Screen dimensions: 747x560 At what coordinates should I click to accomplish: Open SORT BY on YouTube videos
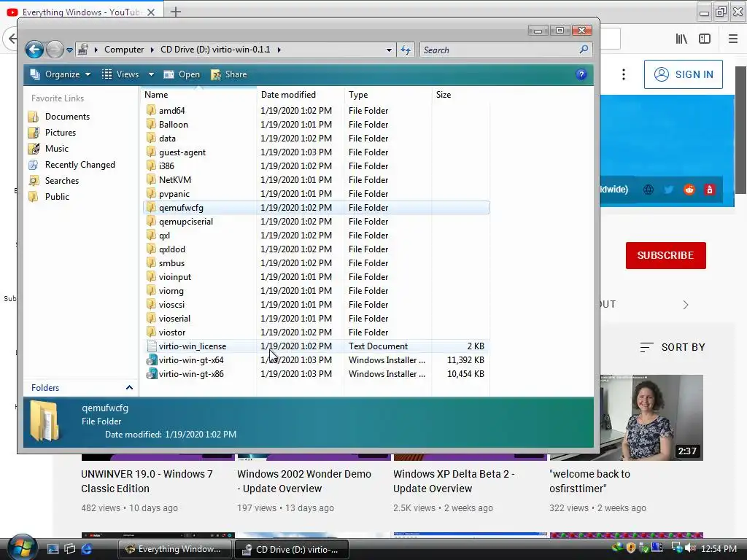click(x=673, y=347)
